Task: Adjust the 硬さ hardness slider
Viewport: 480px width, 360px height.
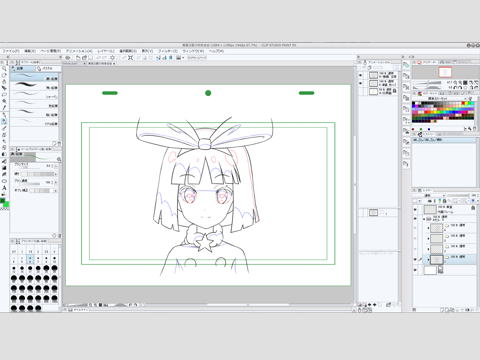Action: coord(38,174)
